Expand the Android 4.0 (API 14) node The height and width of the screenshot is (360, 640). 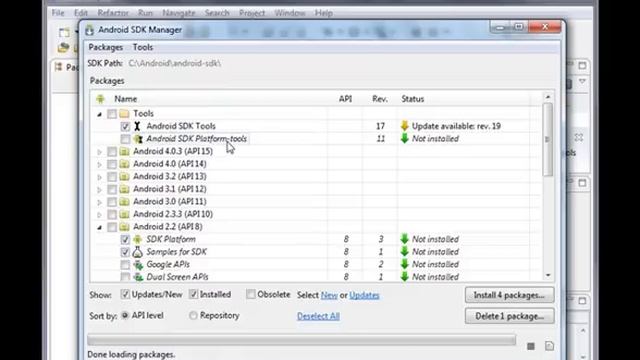100,165
